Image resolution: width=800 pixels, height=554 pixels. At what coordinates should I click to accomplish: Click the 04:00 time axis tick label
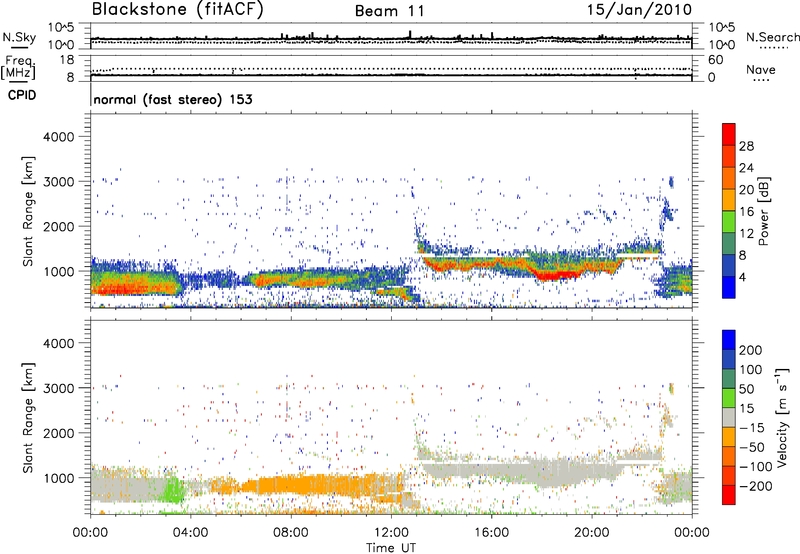(190, 533)
